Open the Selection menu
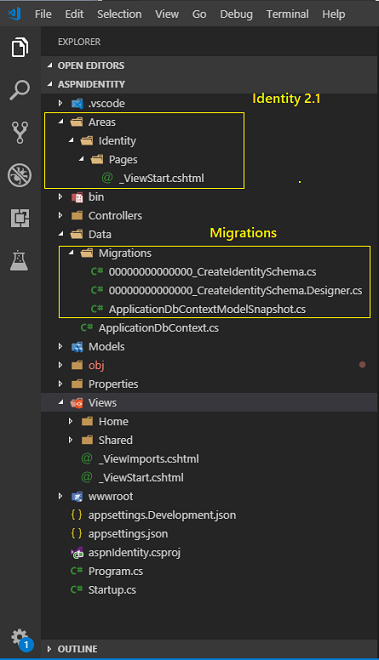The width and height of the screenshot is (379, 660). point(119,14)
